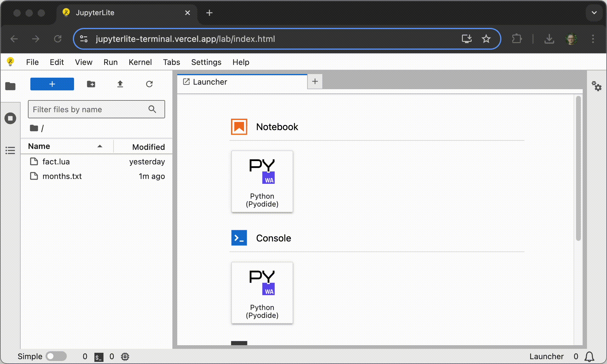Viewport: 607px width, 364px height.
Task: Click the filter files input field
Action: pos(96,109)
